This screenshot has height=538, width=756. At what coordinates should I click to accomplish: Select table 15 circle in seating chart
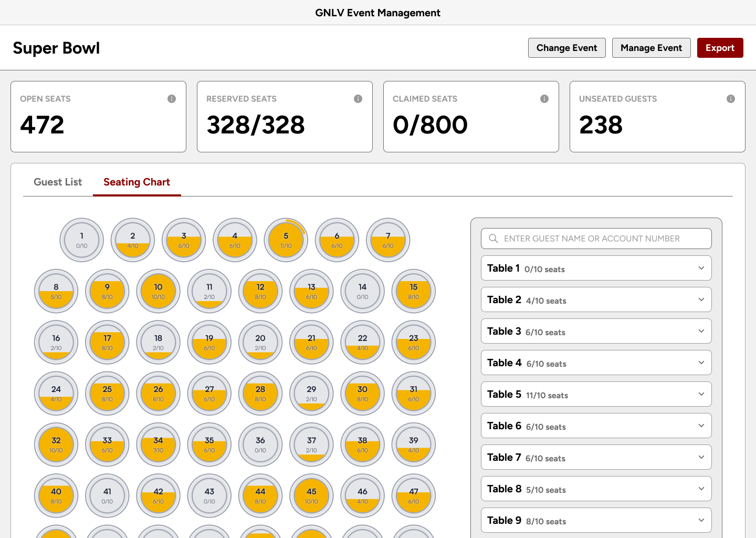[x=414, y=291]
